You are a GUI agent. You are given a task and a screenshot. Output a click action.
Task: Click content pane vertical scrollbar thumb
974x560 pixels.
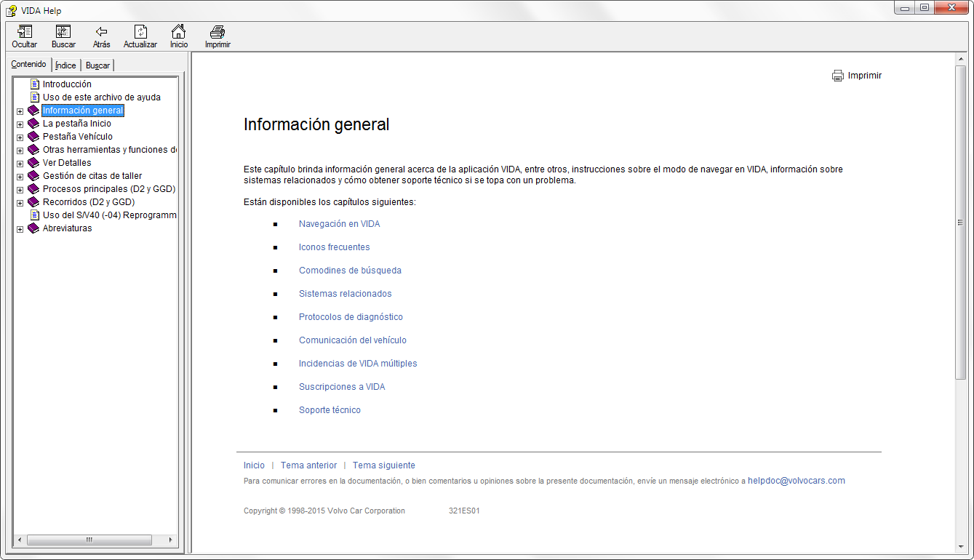960,222
